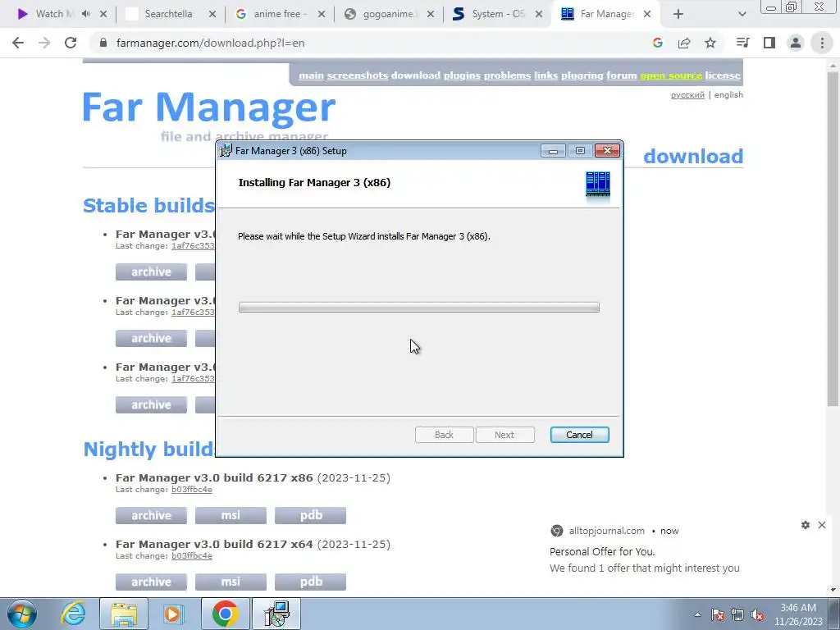Screen dimensions: 840x630
Task: Reload the farmanager.com page
Action: tap(71, 43)
